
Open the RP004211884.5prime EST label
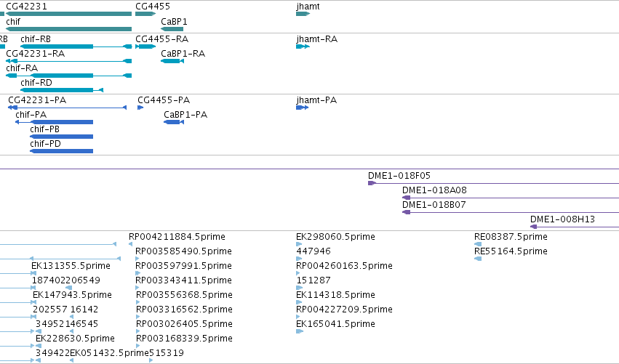click(x=177, y=237)
